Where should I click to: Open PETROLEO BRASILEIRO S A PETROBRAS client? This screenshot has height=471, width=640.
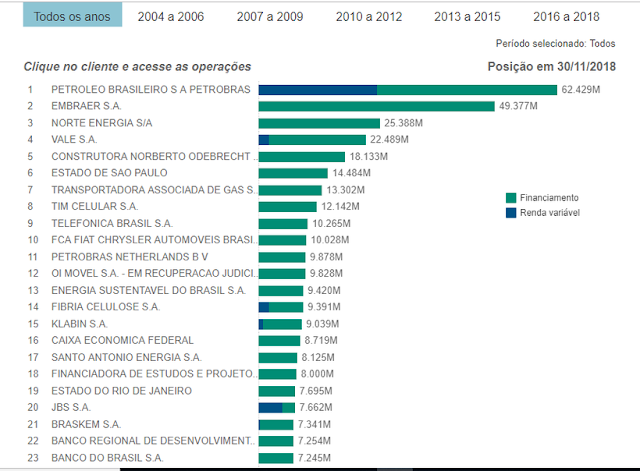(151, 90)
